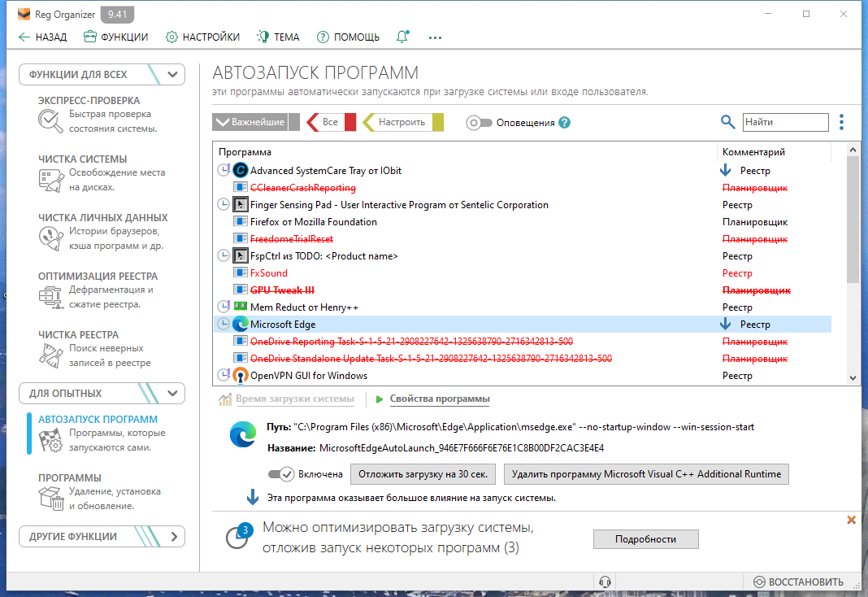Image resolution: width=868 pixels, height=597 pixels.
Task: Click the Оптимизация реестра icon
Action: (51, 297)
